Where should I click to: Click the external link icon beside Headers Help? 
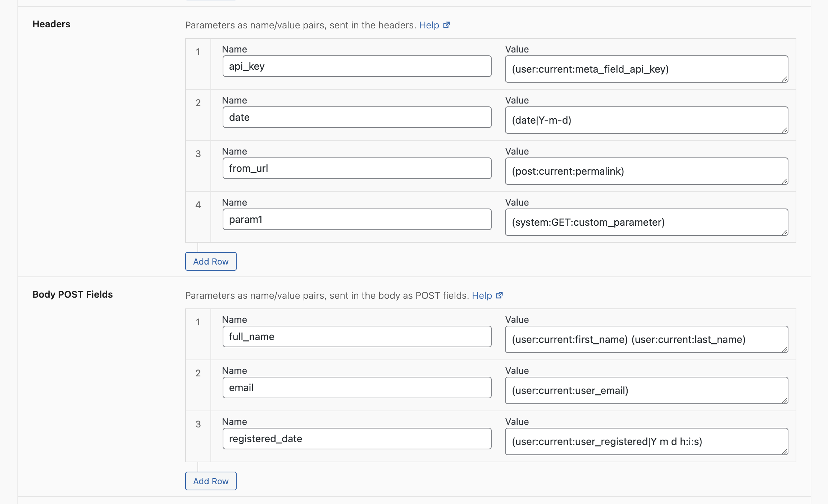click(446, 25)
